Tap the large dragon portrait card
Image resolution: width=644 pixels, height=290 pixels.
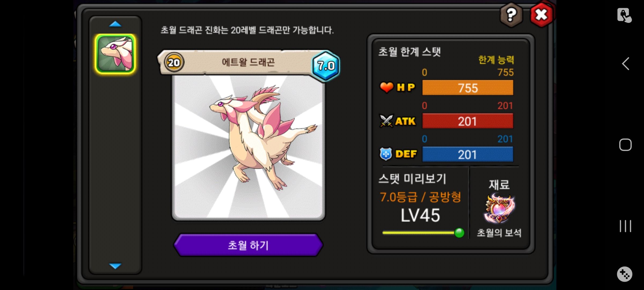(248, 147)
